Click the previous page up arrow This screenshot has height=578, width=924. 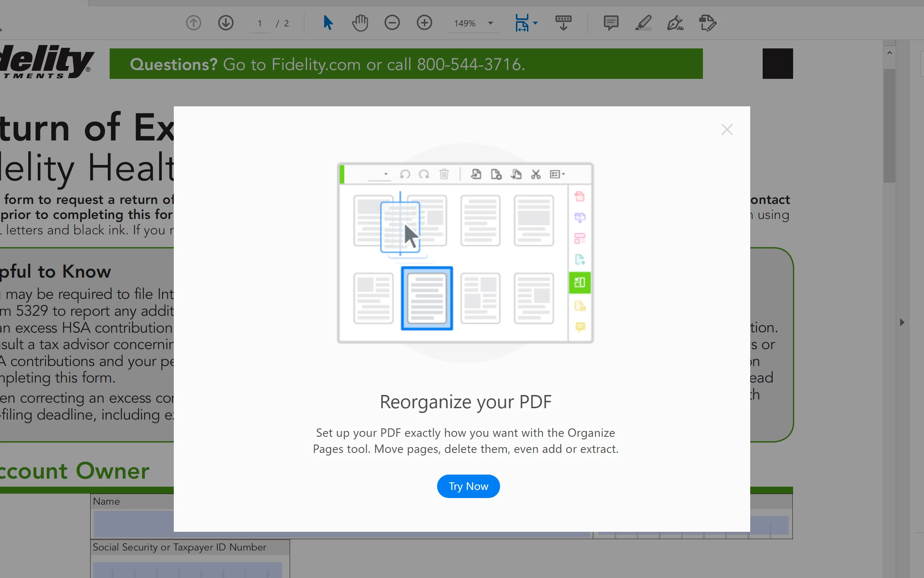click(x=193, y=23)
